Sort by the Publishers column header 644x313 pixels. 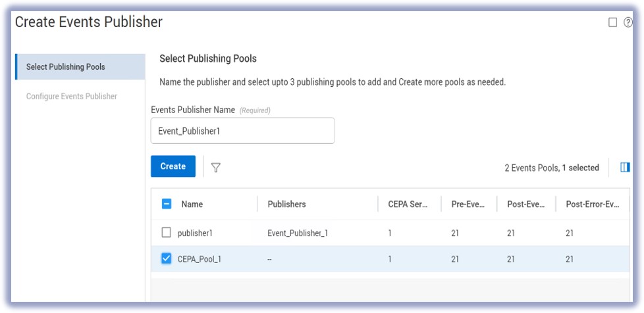coord(286,204)
